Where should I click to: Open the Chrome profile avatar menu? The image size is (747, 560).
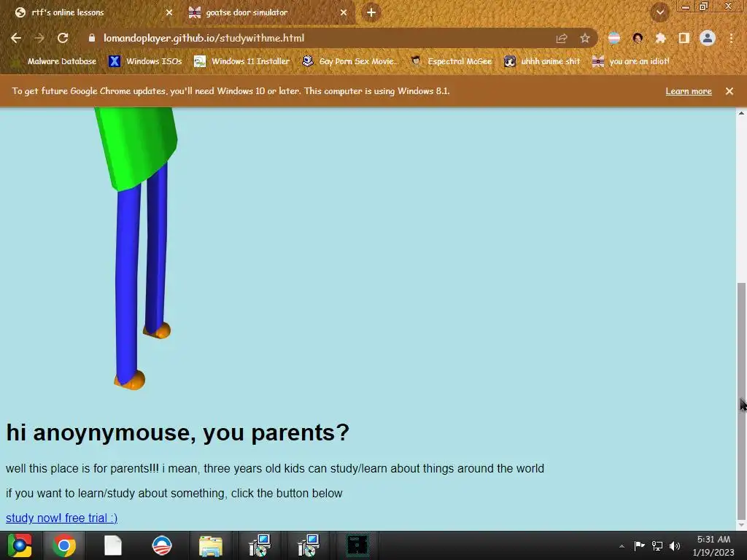[708, 38]
